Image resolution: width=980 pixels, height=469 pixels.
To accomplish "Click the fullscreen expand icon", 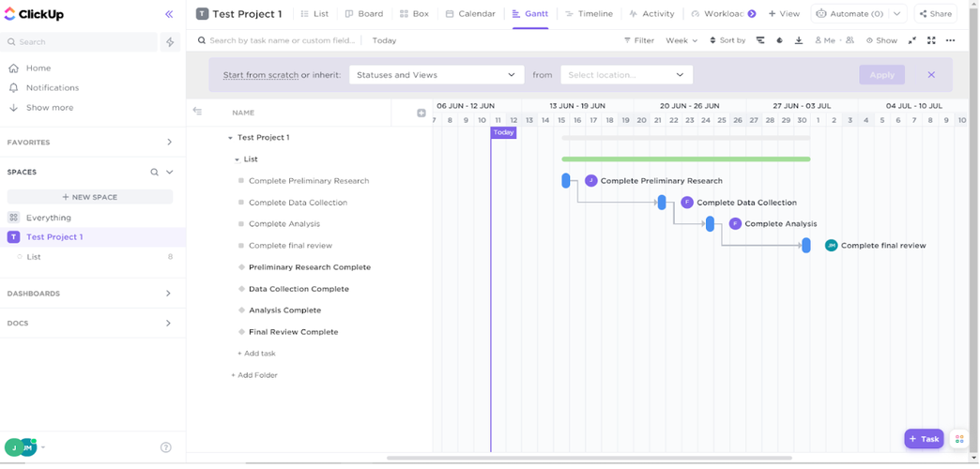I will click(x=931, y=40).
